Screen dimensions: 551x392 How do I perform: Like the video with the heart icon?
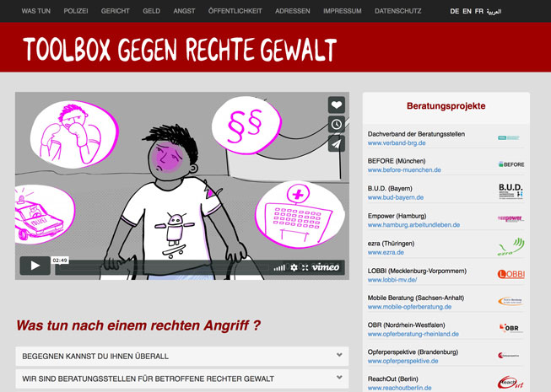tap(336, 105)
